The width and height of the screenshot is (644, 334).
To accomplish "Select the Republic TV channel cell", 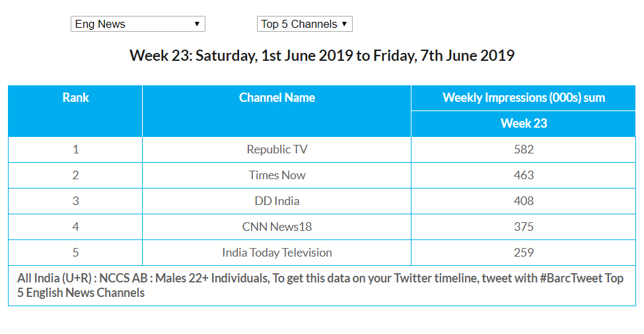I will pos(277,149).
